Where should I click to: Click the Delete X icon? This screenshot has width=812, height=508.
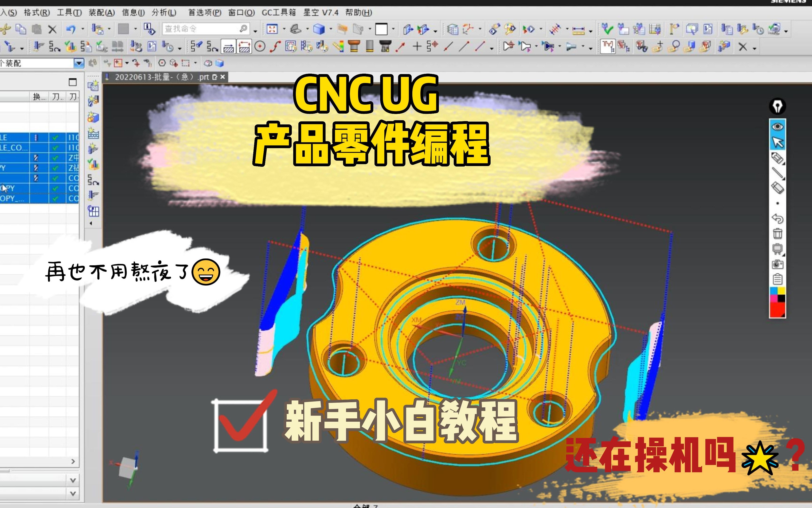[x=52, y=29]
